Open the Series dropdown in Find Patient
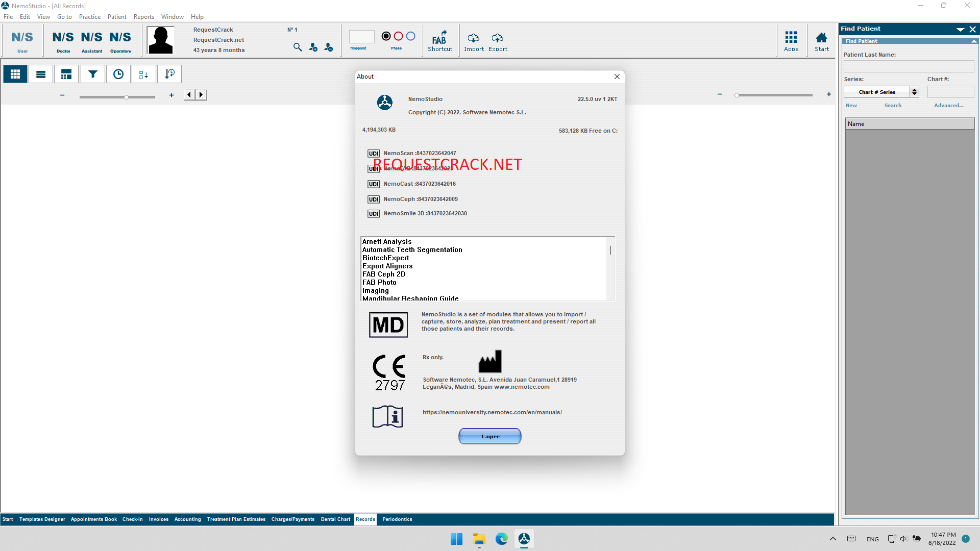This screenshot has width=980, height=551. coord(913,92)
